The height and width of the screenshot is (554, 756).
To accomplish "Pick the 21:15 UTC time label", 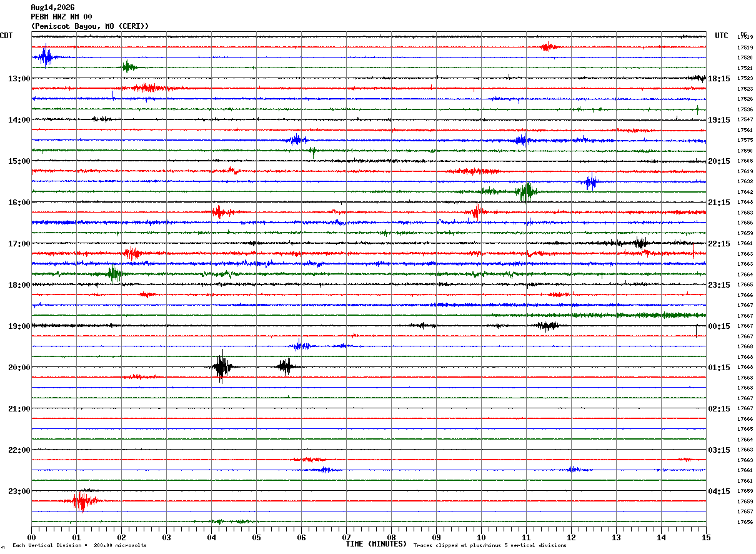I will coord(719,203).
